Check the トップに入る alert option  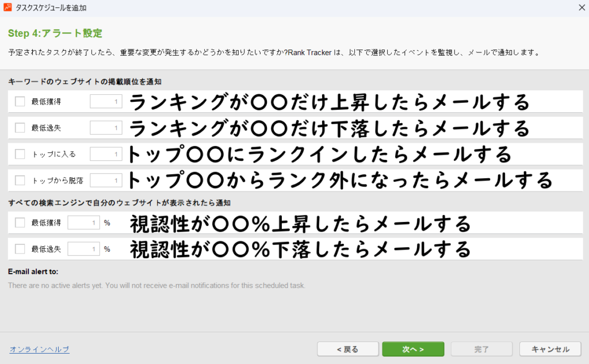20,154
